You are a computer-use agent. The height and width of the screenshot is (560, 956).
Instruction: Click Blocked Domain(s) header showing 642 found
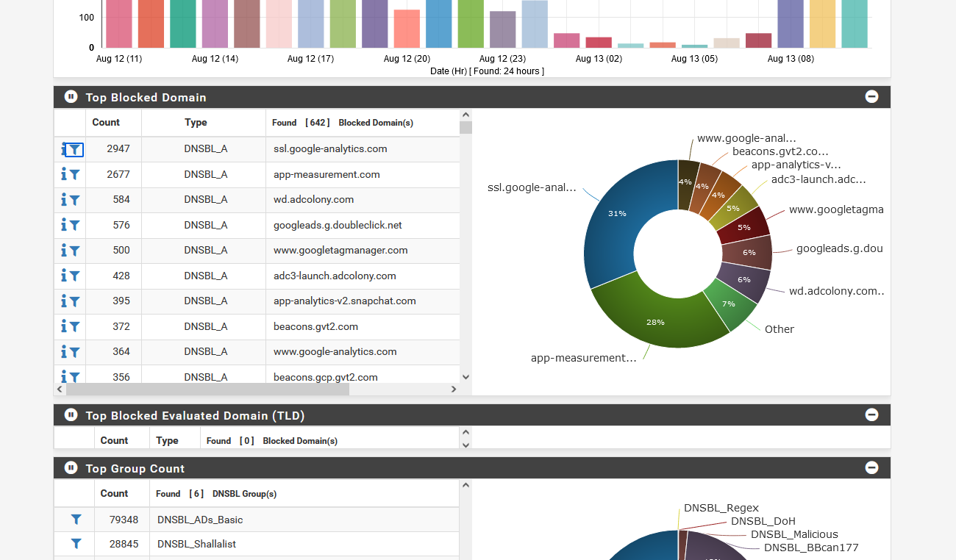(343, 123)
